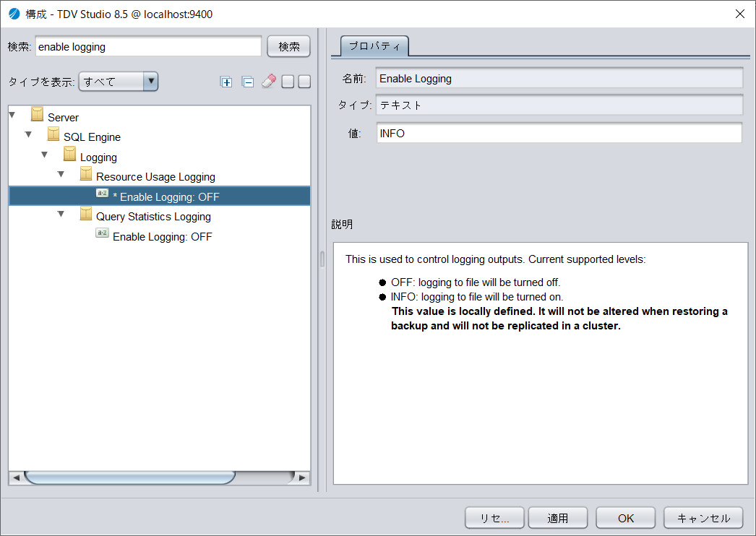Select the Server tree item label
Image resolution: width=756 pixels, height=536 pixels.
tap(63, 118)
